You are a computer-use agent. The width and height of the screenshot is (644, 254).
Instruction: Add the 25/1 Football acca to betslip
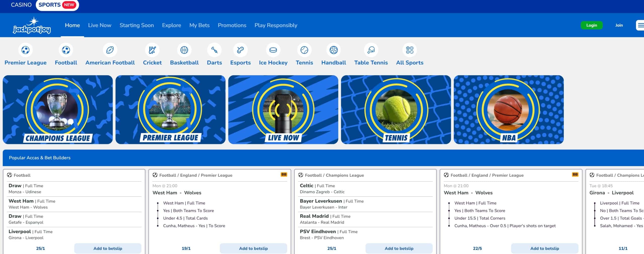click(x=108, y=248)
